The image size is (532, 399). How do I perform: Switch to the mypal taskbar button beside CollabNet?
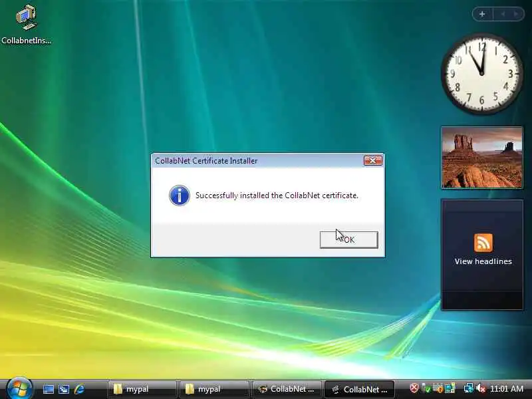(x=213, y=389)
